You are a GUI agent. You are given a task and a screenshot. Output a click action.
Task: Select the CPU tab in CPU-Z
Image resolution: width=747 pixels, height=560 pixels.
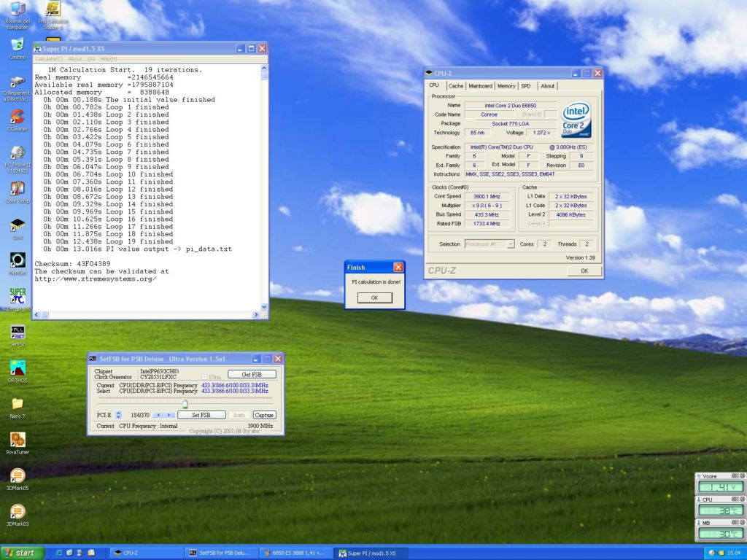pyautogui.click(x=434, y=85)
